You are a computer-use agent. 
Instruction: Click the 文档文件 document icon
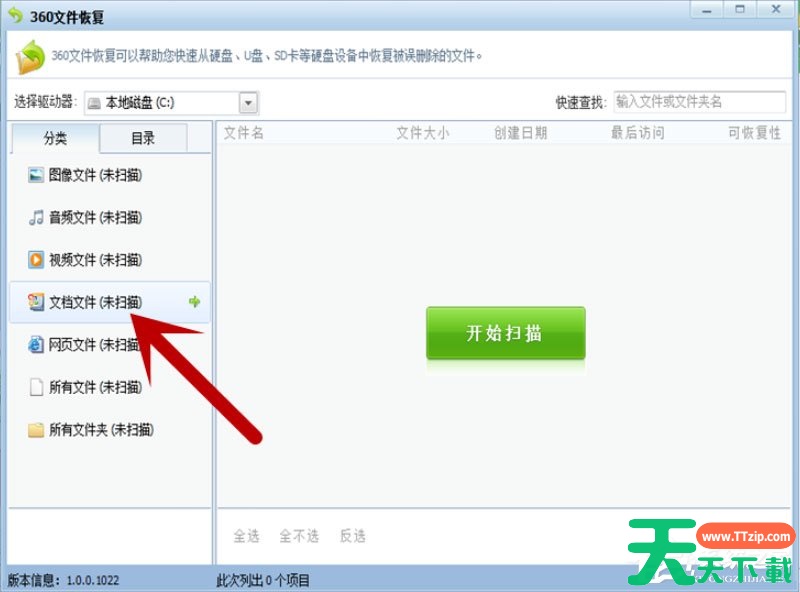[36, 302]
